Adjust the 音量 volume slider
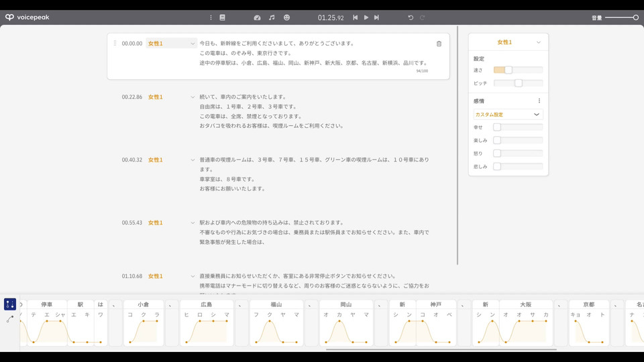 622,17
